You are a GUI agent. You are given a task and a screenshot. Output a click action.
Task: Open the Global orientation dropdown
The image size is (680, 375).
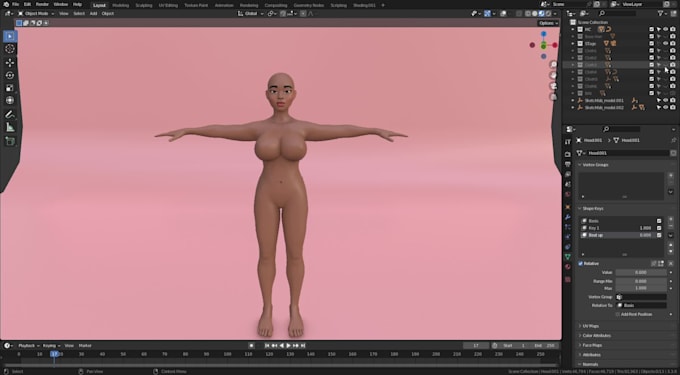click(x=251, y=13)
